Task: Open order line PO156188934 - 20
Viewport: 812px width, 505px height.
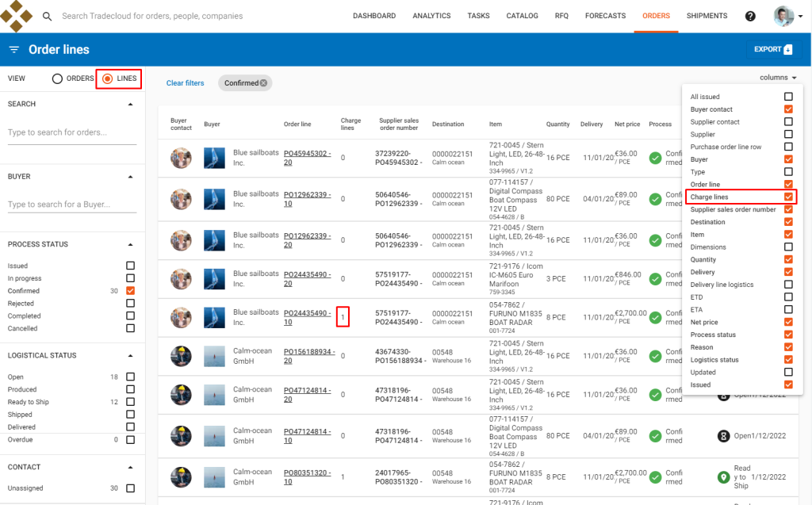Action: coord(308,356)
